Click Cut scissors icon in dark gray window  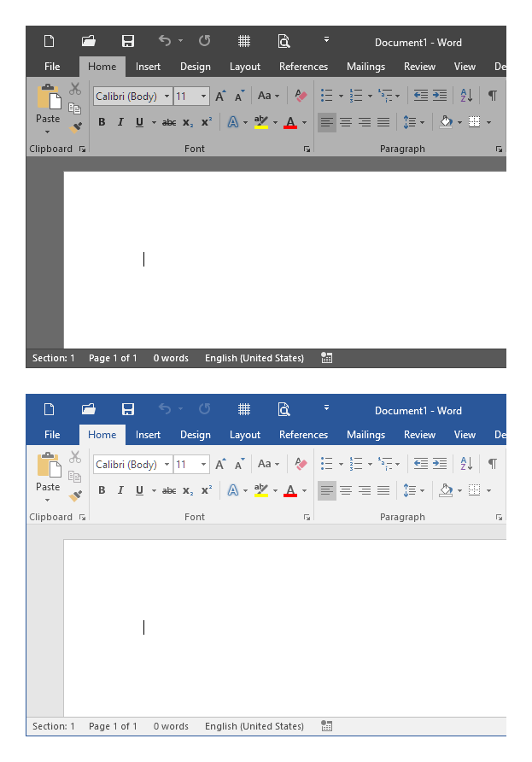click(x=75, y=89)
